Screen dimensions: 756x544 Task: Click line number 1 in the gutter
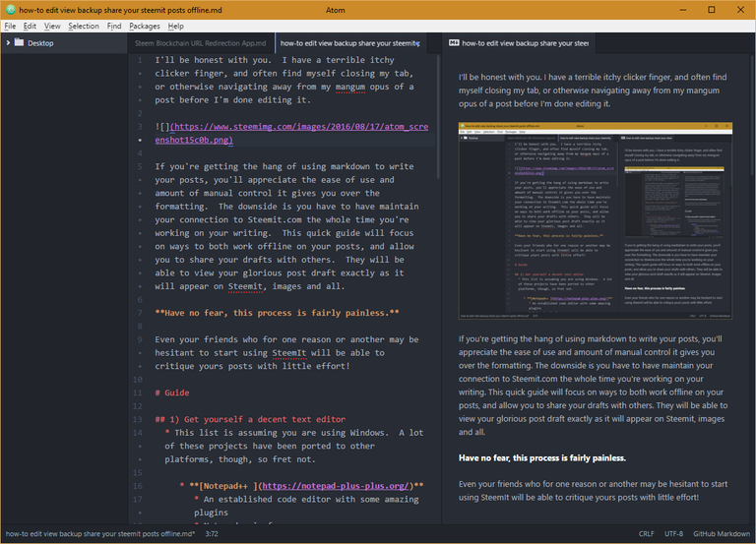tap(140, 60)
